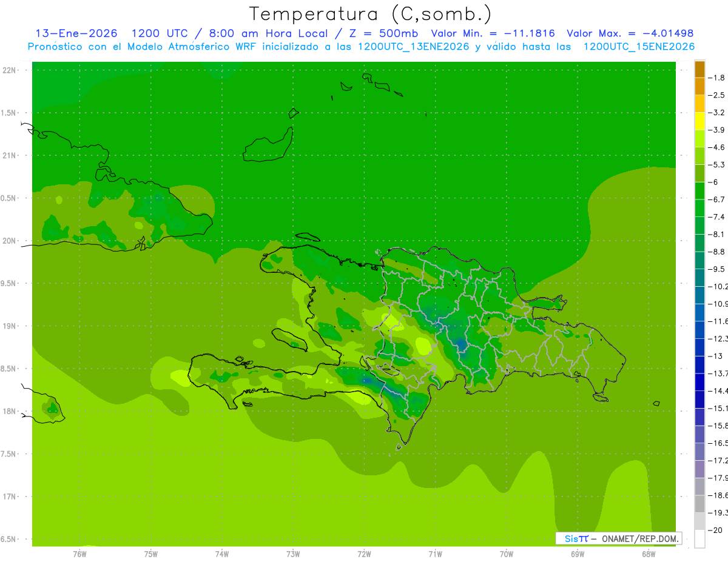Click the 17N latitude axis label
Image resolution: width=728 pixels, height=562 pixels.
coord(10,497)
